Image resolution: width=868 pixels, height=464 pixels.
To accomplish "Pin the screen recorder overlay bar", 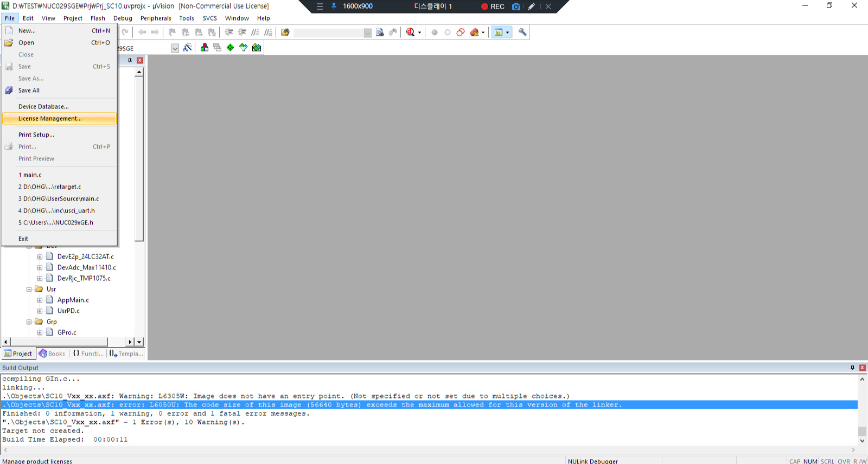I will [x=334, y=7].
